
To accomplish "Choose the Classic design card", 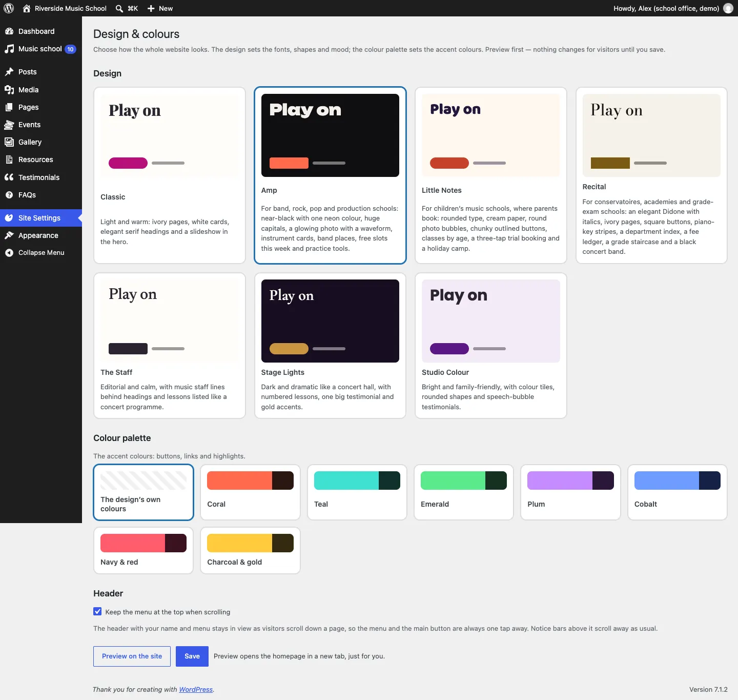I will pyautogui.click(x=170, y=175).
